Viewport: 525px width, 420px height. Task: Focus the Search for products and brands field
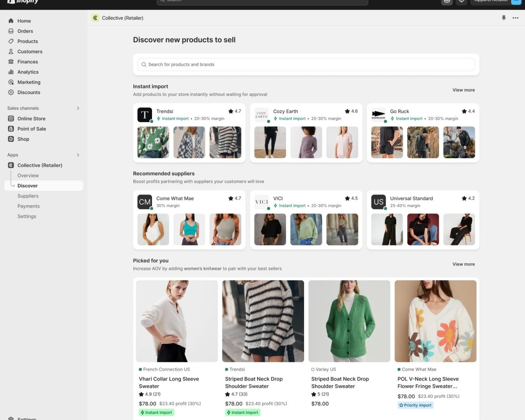[x=306, y=65]
